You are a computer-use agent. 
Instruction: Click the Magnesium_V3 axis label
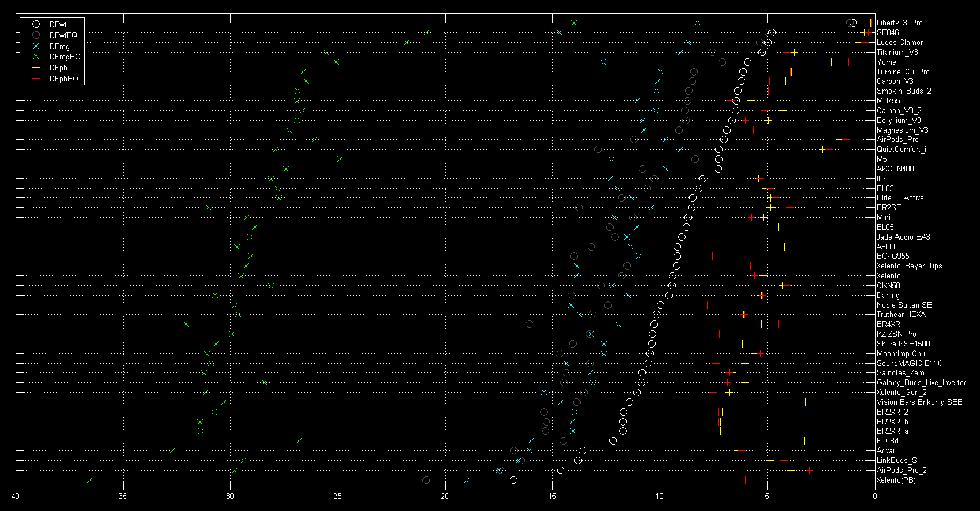point(903,130)
